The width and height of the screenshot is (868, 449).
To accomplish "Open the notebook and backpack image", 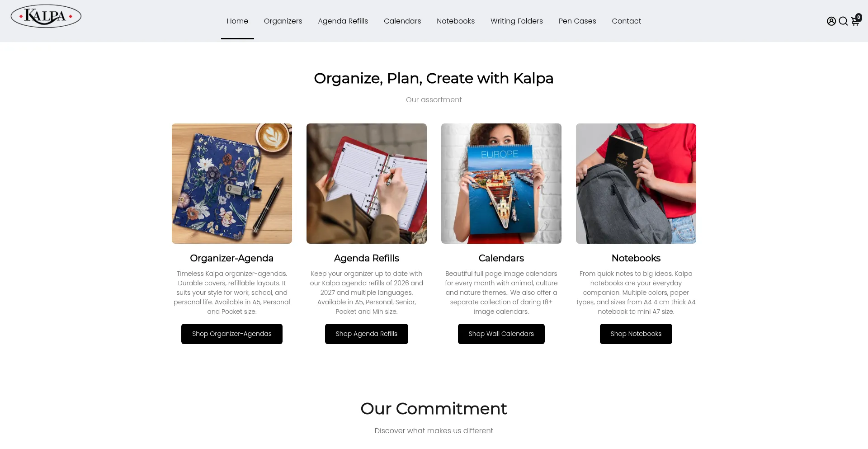I will coord(636,184).
